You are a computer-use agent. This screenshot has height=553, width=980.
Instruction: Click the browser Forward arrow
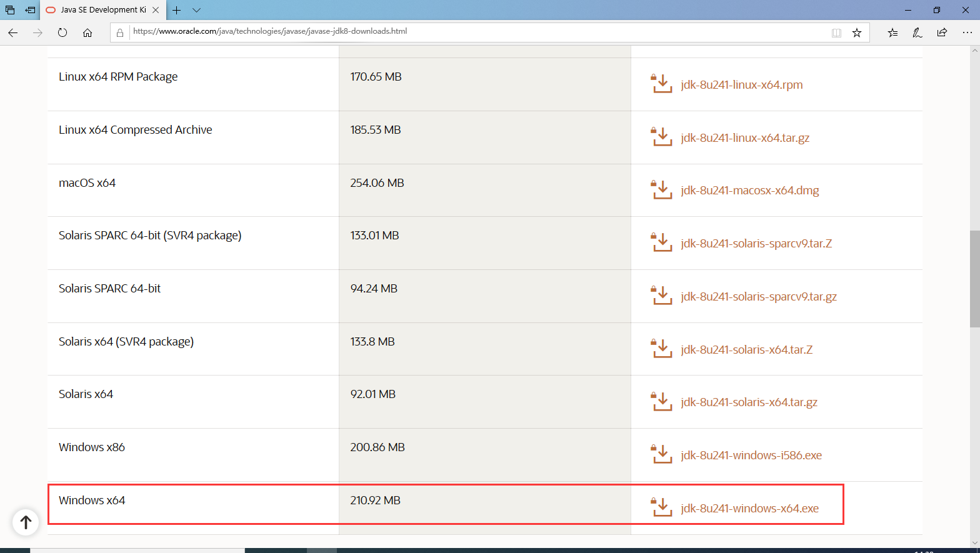pos(37,32)
